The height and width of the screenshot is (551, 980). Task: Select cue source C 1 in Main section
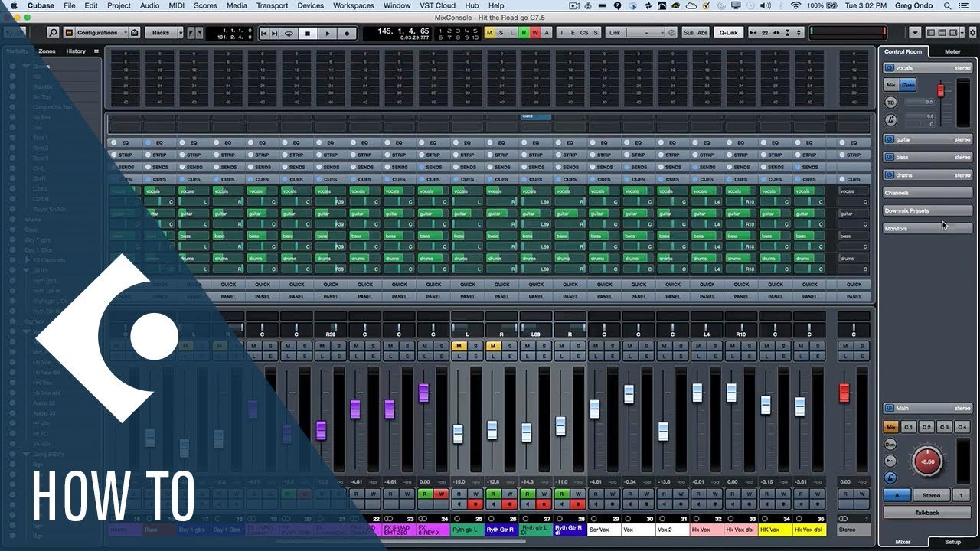(x=909, y=427)
